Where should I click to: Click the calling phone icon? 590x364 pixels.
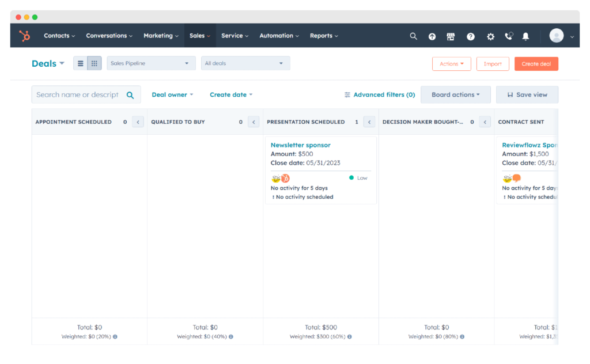pos(509,36)
